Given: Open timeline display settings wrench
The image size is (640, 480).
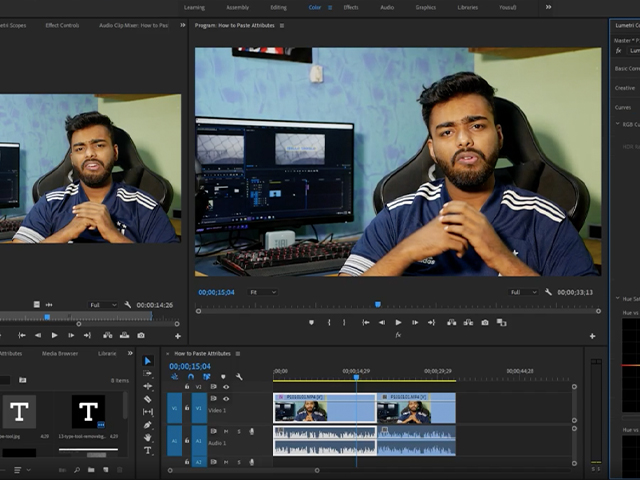Looking at the screenshot, I should click(239, 377).
